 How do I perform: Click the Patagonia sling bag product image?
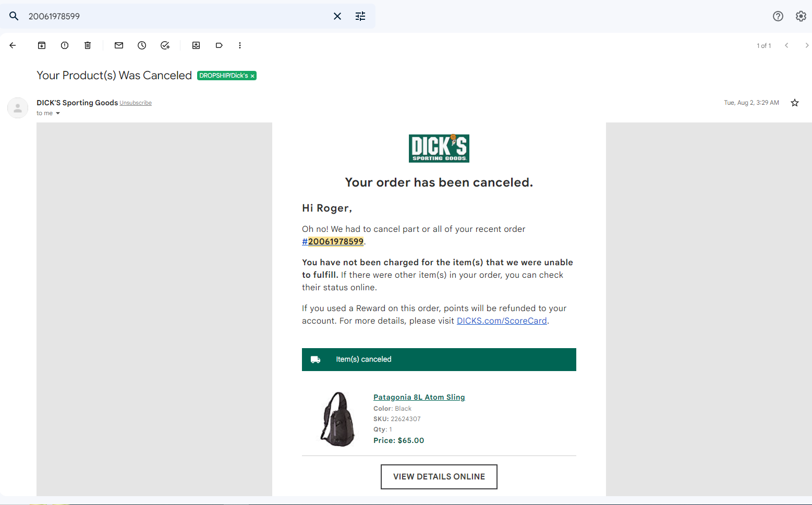pos(338,419)
